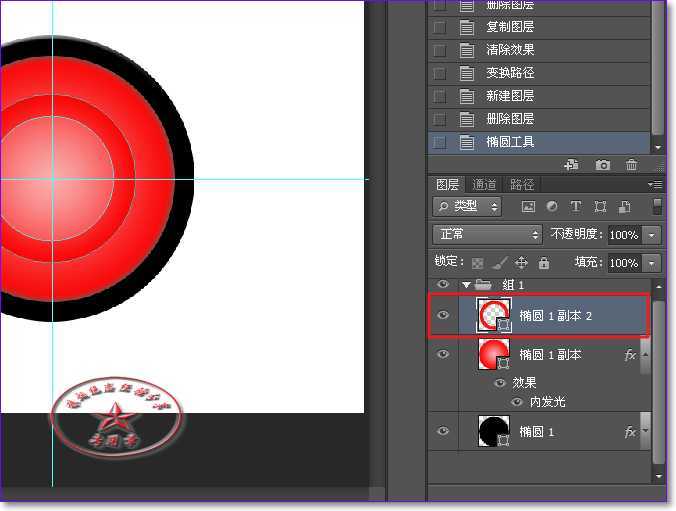Click the lock position move icon
Viewport: 676px width, 511px height.
(521, 263)
